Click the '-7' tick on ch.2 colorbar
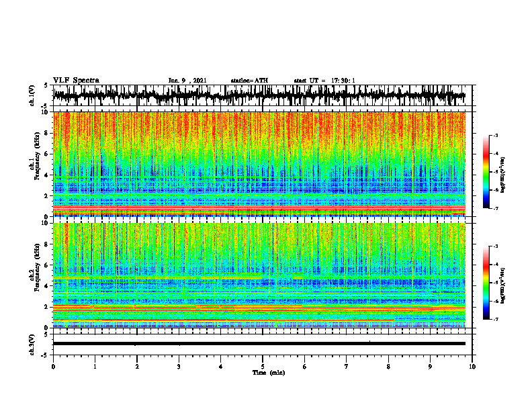532x411 pixels. pyautogui.click(x=496, y=319)
